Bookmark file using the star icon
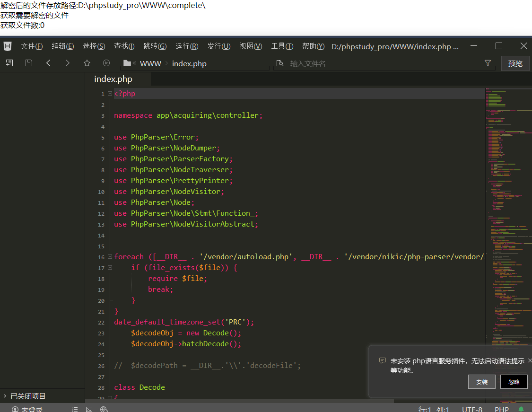532x412 pixels. pos(87,63)
